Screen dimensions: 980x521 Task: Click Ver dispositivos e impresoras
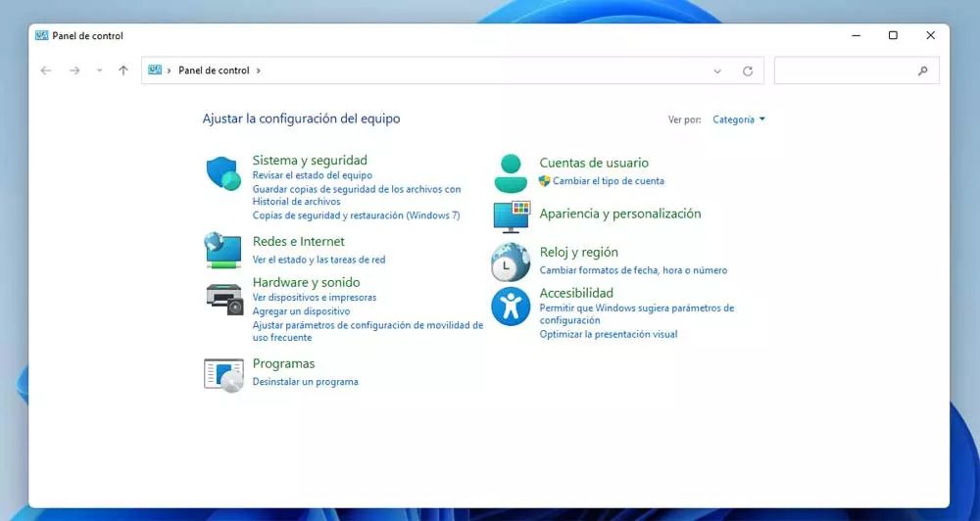click(315, 298)
